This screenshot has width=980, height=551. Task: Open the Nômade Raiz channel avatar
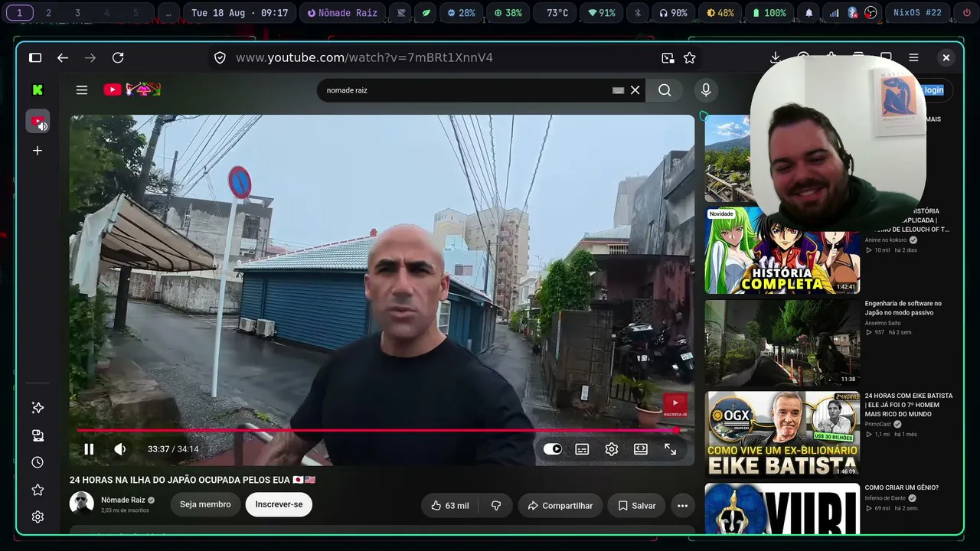[82, 504]
